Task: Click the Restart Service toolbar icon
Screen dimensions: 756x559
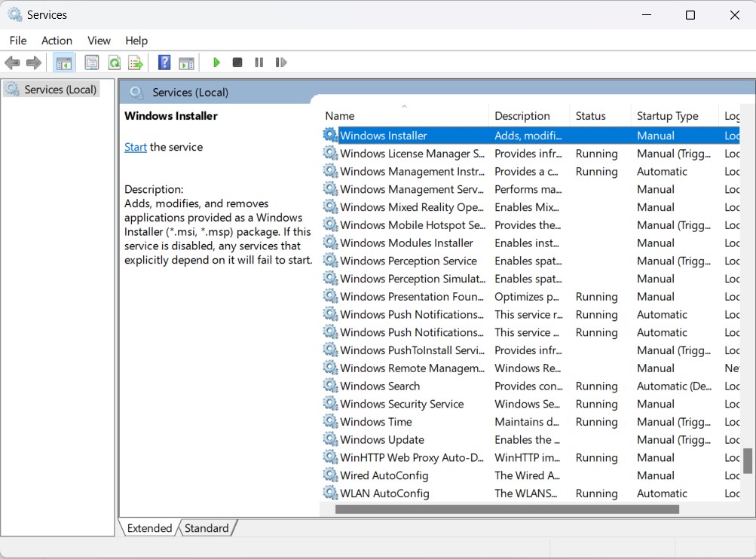Action: pos(281,63)
